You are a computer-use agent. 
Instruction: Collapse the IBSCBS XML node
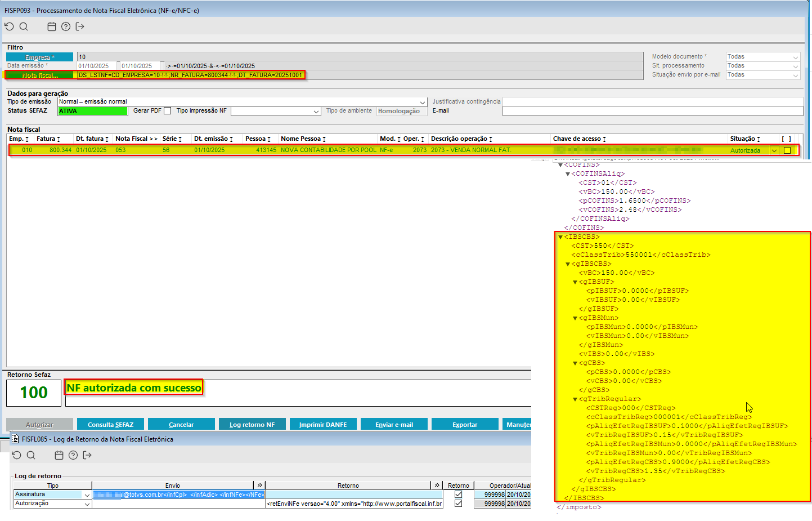(x=560, y=237)
